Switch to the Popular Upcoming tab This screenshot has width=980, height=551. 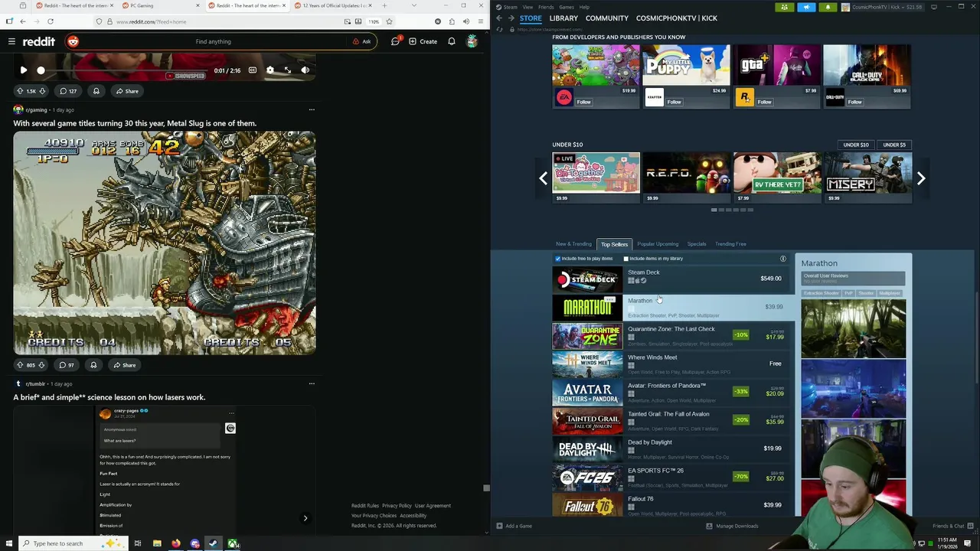point(658,244)
